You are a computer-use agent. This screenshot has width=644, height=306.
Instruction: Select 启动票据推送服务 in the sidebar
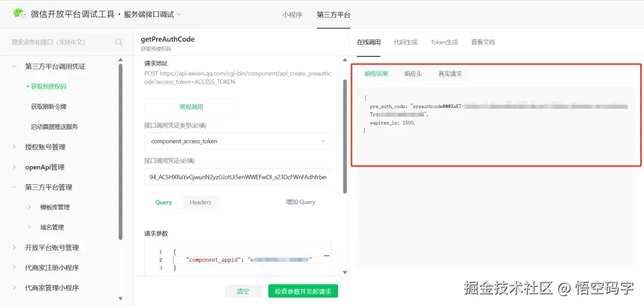point(54,126)
